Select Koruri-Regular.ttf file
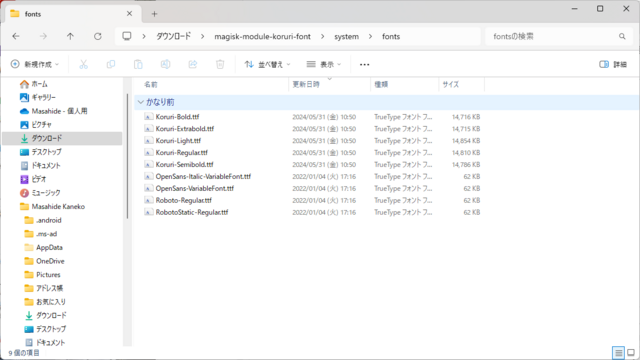The width and height of the screenshot is (640, 360). pos(181,153)
